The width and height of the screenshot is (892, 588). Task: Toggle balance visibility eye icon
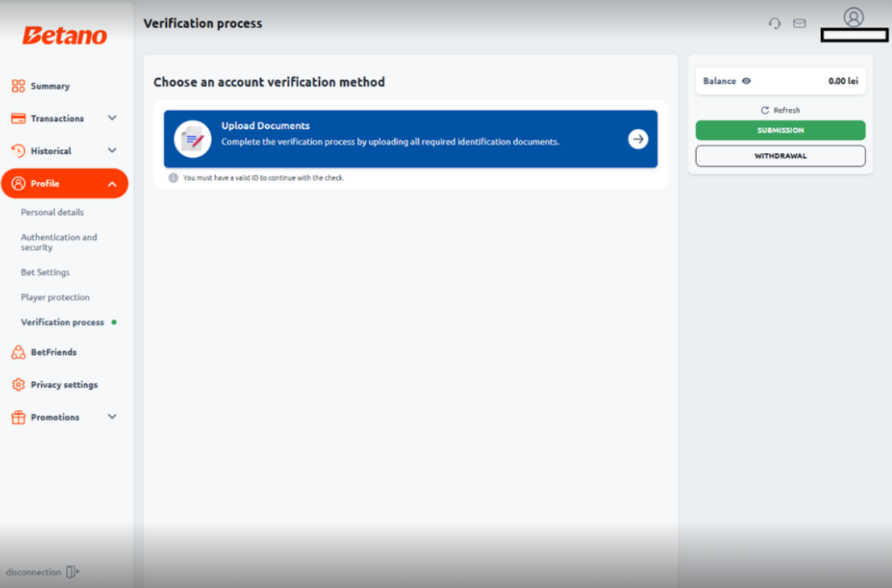point(746,81)
